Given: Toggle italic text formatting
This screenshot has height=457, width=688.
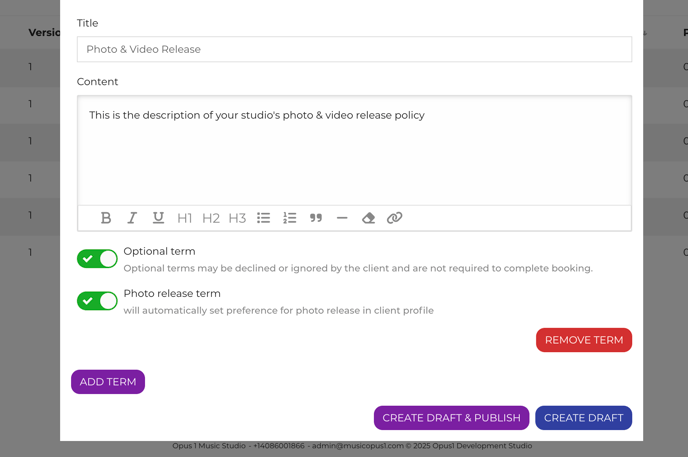Looking at the screenshot, I should [132, 218].
